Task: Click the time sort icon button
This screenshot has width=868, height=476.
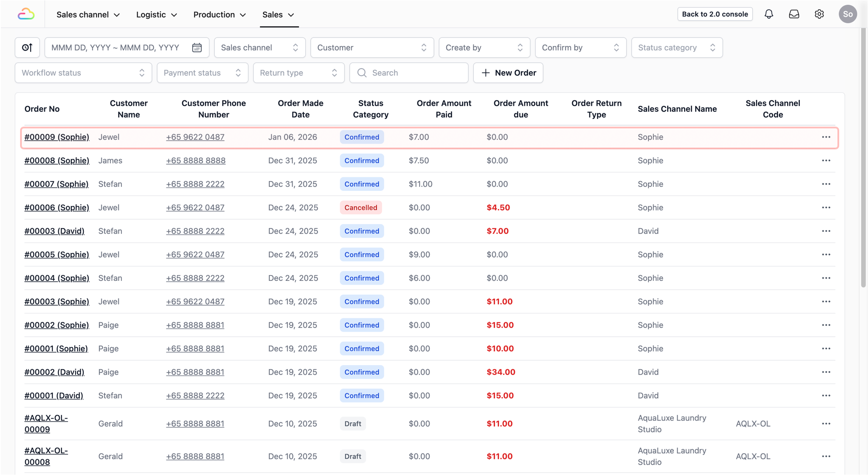Action: (x=27, y=48)
